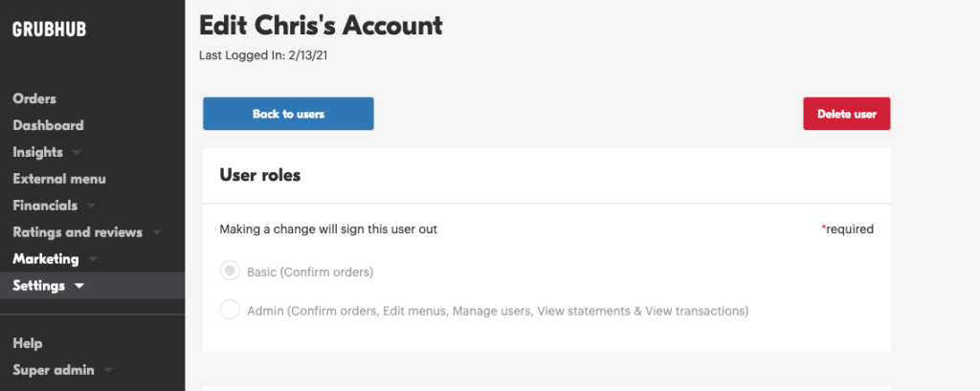Viewport: 980px width, 391px height.
Task: Click the Back to users button
Action: tap(288, 114)
